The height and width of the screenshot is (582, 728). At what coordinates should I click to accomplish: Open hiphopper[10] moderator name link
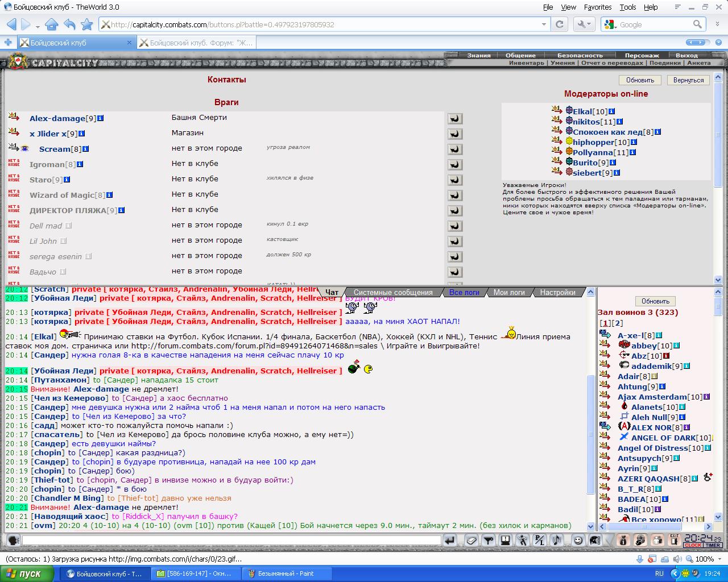[593, 142]
